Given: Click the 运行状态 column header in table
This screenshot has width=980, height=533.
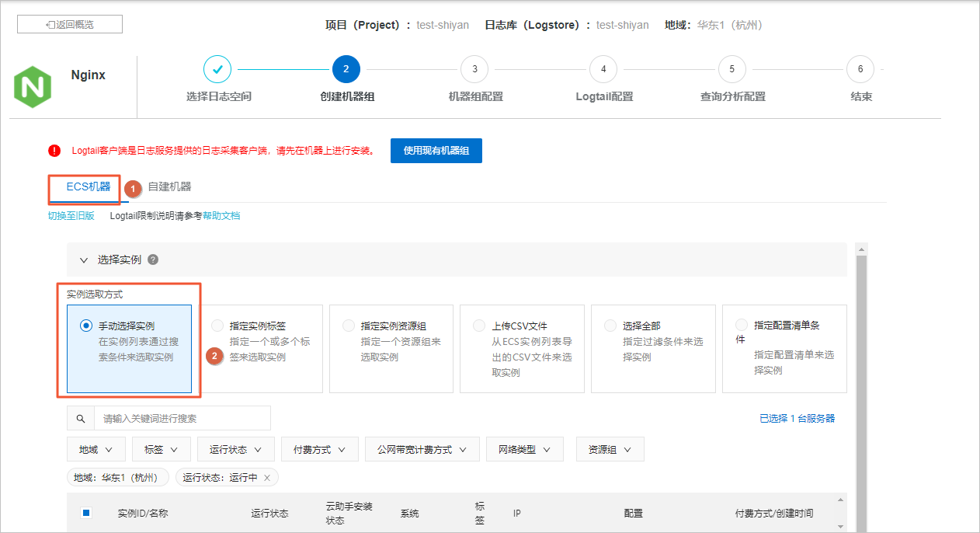Looking at the screenshot, I should tap(269, 514).
